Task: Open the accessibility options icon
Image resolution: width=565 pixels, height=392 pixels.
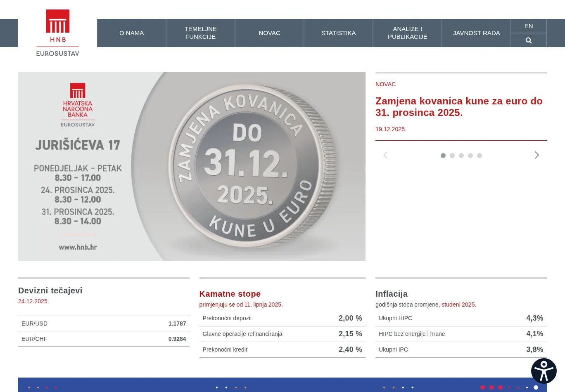Action: click(544, 371)
